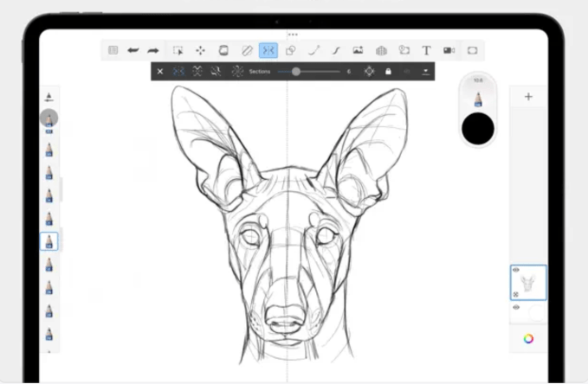Screen dimensions: 588x384
Task: Add a new layer with plus button
Action: pyautogui.click(x=528, y=97)
